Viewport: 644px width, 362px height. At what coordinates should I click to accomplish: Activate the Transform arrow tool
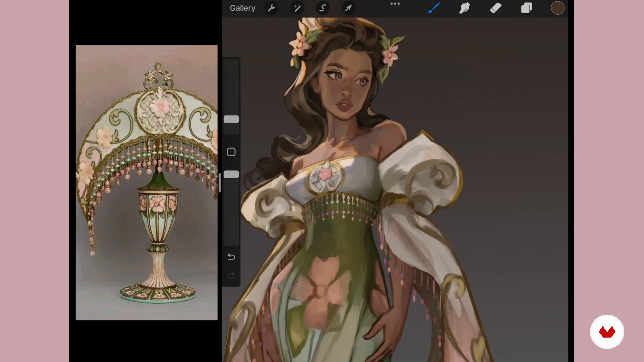348,8
